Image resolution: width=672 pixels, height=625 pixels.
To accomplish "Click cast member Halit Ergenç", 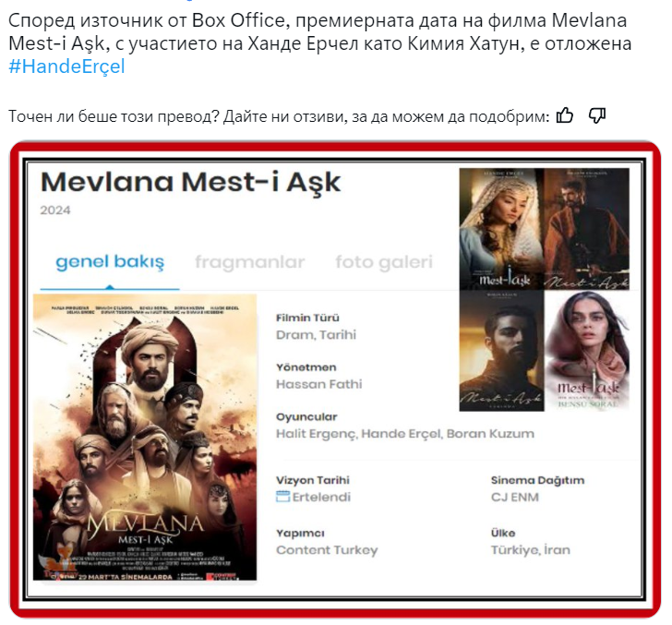I will (317, 434).
